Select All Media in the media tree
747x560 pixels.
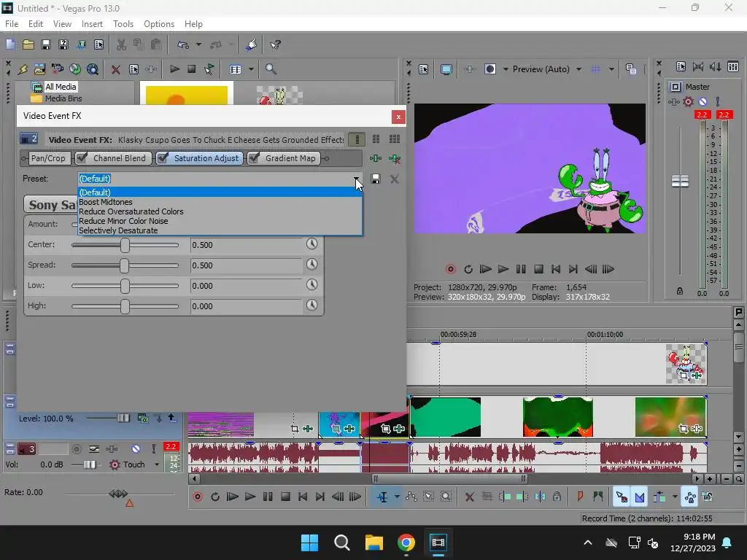pos(61,87)
